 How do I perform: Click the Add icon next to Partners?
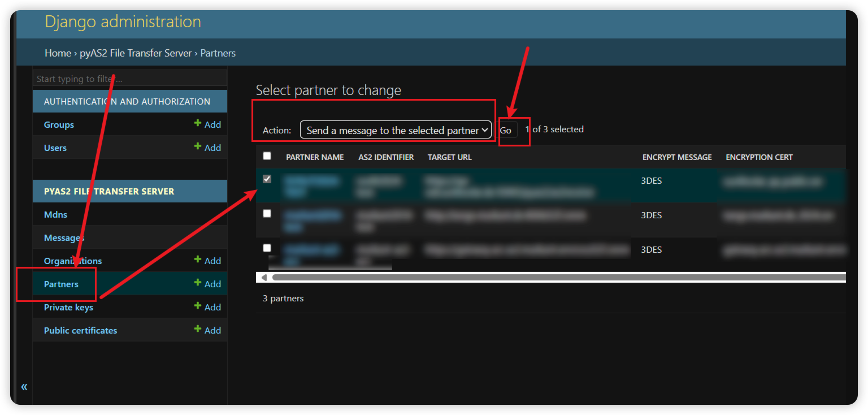click(207, 284)
